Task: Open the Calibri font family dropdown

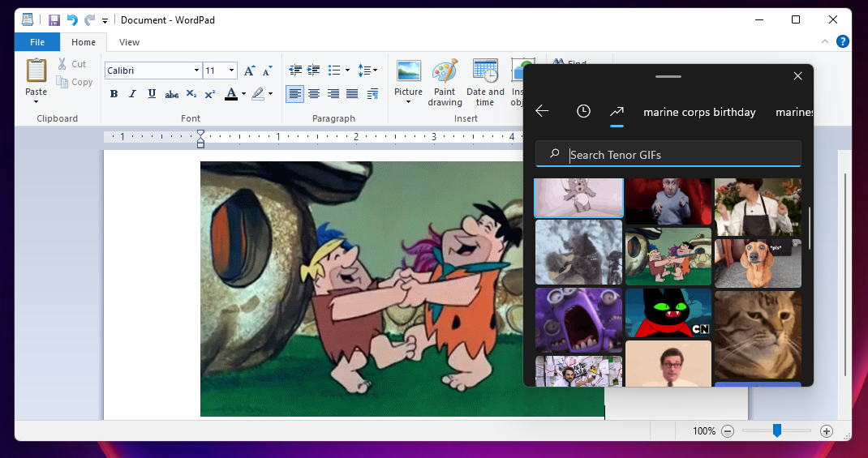Action: click(x=196, y=71)
